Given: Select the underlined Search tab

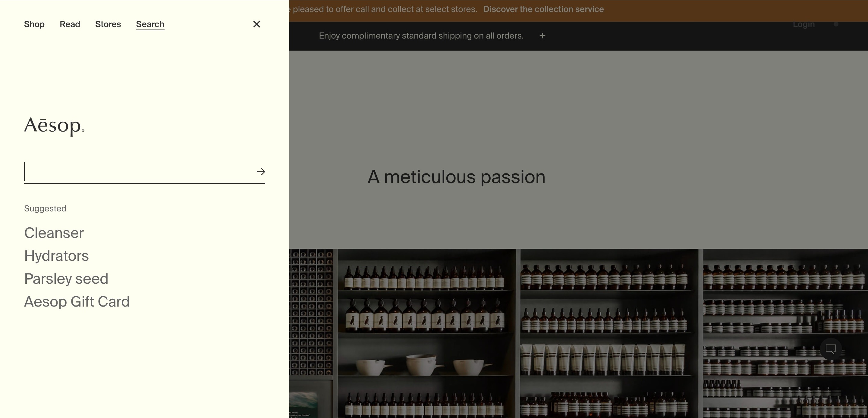Looking at the screenshot, I should point(150,24).
